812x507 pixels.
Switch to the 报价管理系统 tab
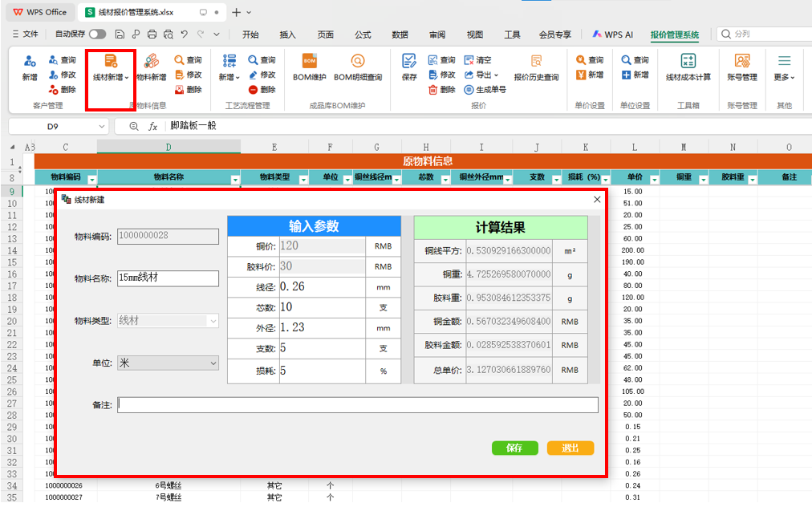(x=674, y=34)
